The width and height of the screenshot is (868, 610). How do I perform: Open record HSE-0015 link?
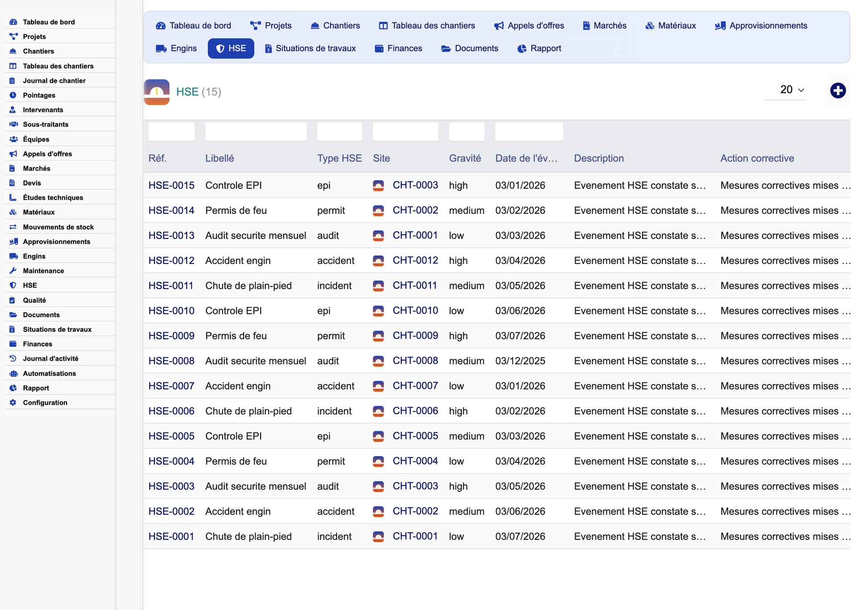pos(171,185)
